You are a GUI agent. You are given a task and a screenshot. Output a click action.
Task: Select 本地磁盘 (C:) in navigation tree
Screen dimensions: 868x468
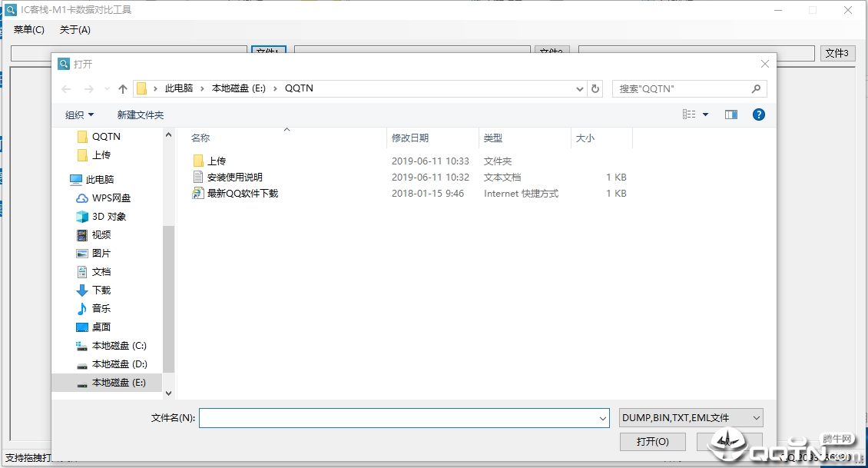tap(119, 346)
